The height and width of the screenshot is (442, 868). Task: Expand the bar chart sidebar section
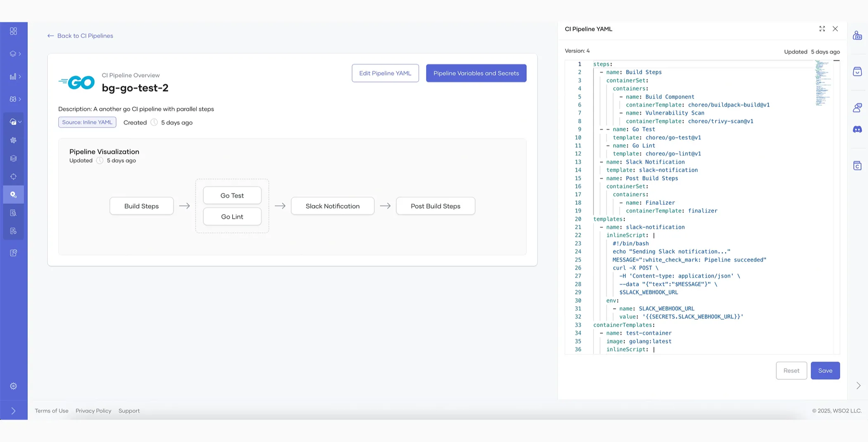click(x=15, y=76)
